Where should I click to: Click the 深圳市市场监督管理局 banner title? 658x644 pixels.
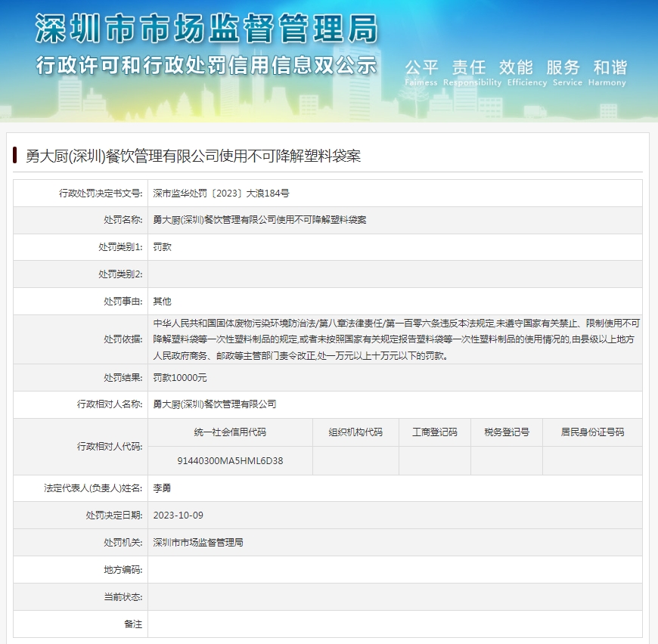click(x=206, y=29)
